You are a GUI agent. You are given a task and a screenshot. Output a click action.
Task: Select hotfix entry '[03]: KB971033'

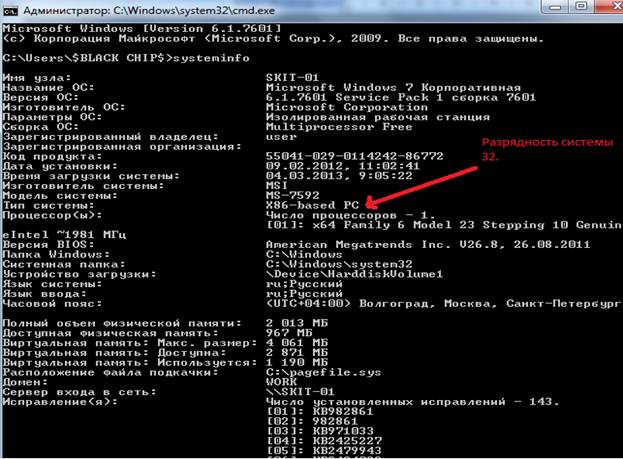(320, 431)
